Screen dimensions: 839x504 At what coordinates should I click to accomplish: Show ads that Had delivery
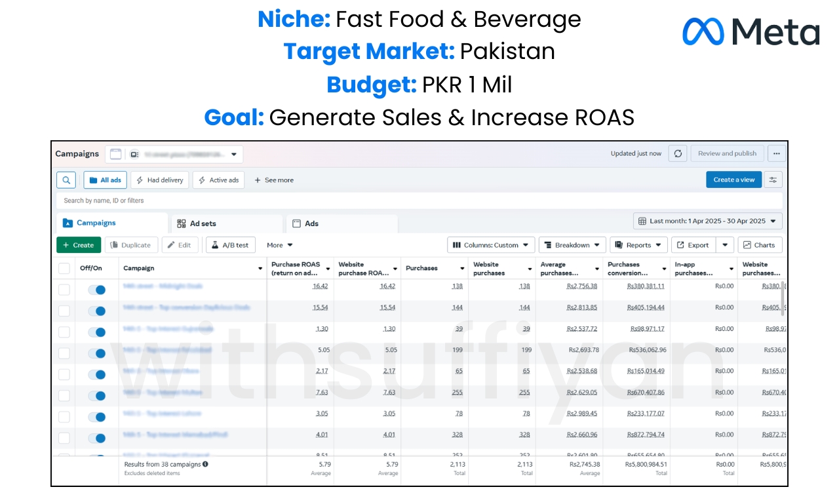(160, 180)
